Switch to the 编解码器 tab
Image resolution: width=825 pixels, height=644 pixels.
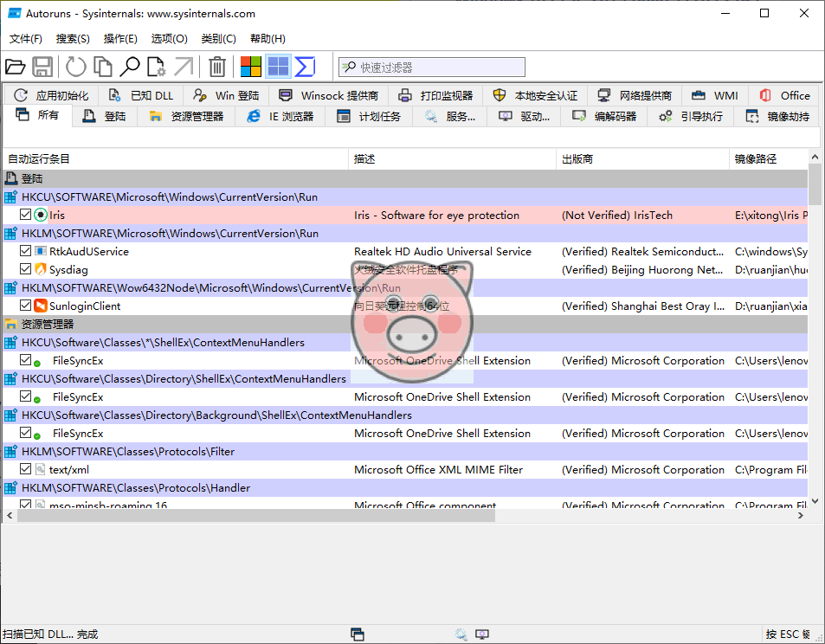coord(604,116)
